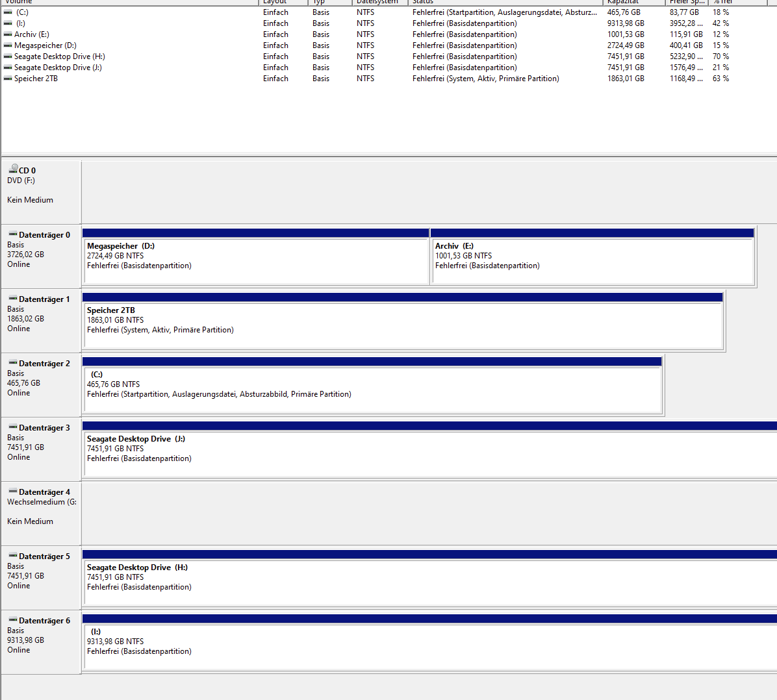Click the '83,77 GB' free space cell
The width and height of the screenshot is (777, 700).
click(x=684, y=12)
